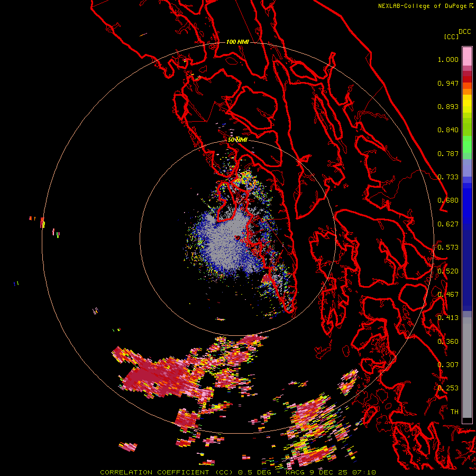Click the 0.627 scale value

[448, 224]
